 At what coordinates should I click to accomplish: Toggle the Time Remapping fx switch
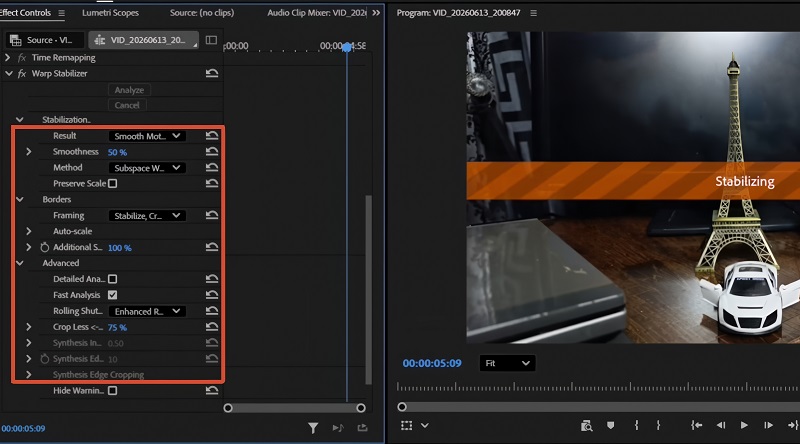click(21, 58)
